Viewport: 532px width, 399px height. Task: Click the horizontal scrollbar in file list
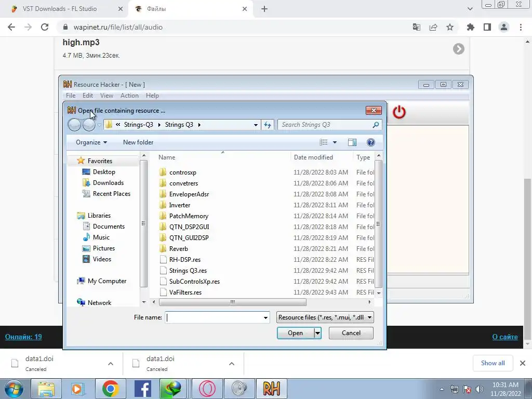pos(233,302)
